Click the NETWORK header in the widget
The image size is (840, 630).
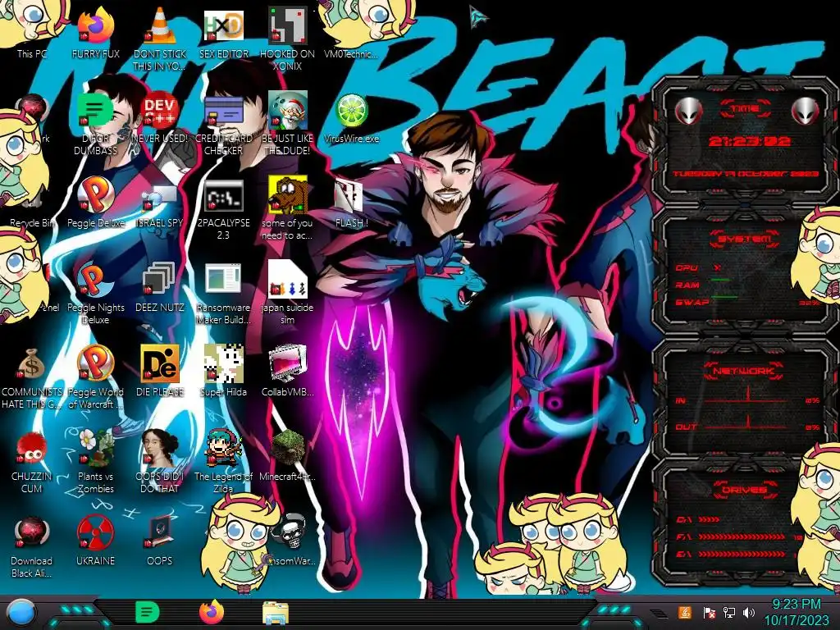click(x=743, y=371)
